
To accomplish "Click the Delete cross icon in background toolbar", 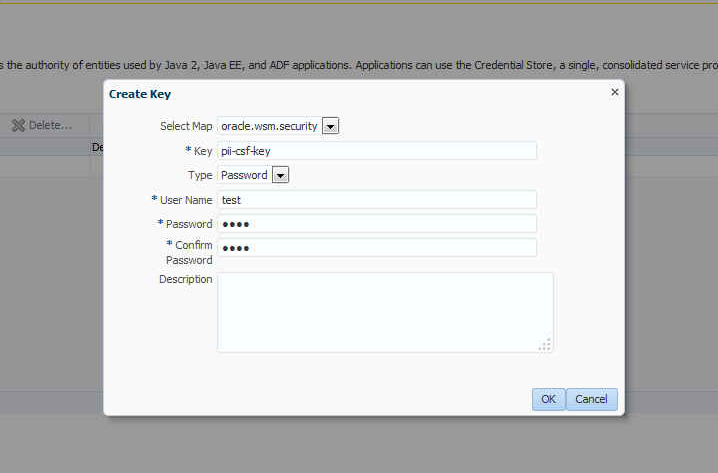I will 18,125.
